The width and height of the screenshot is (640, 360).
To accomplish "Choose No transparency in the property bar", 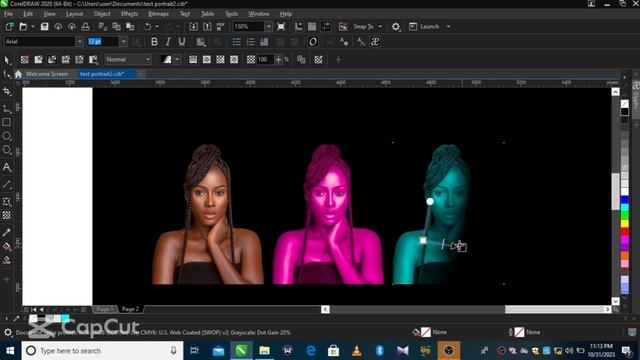I will click(x=24, y=60).
